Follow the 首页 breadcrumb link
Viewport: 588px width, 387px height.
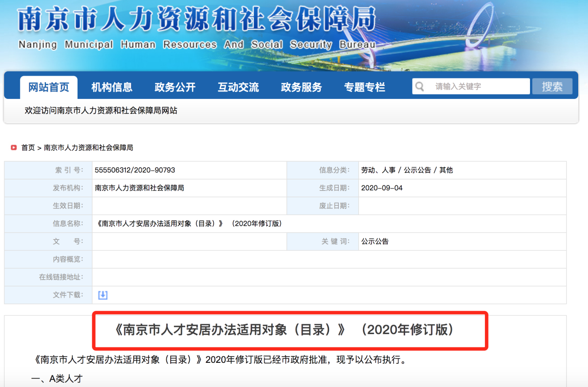[x=28, y=147]
